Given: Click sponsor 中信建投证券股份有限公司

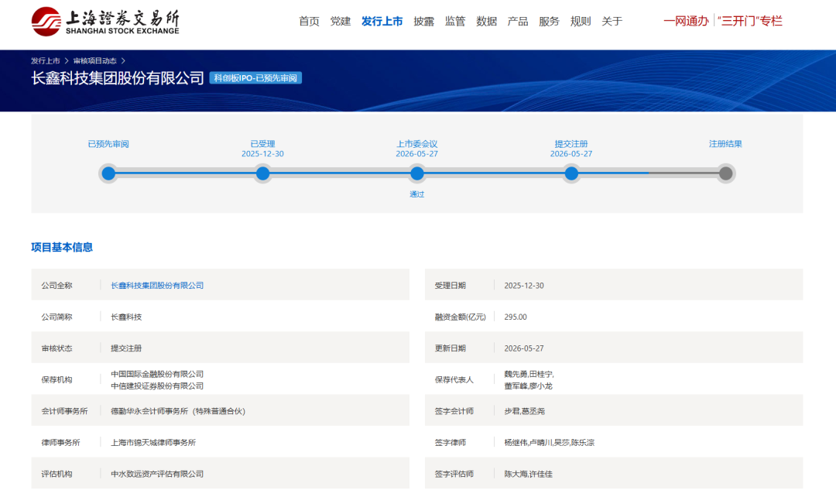Looking at the screenshot, I should point(157,386).
